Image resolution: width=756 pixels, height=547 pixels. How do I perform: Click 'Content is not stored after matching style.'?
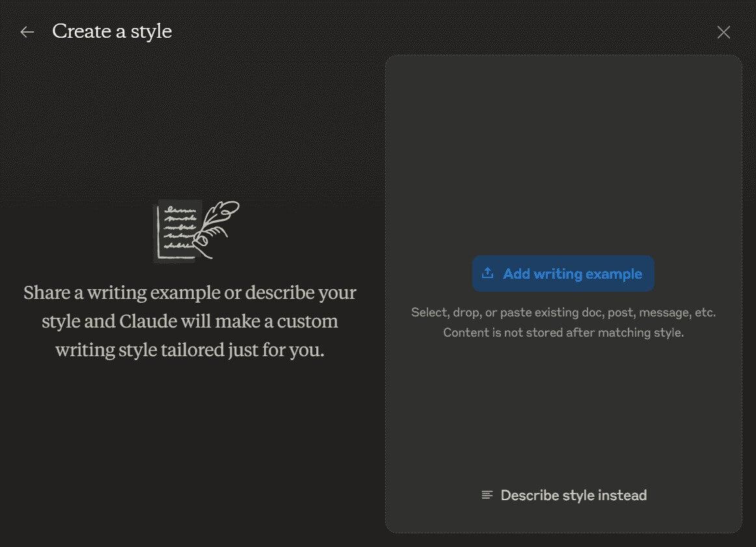click(563, 333)
